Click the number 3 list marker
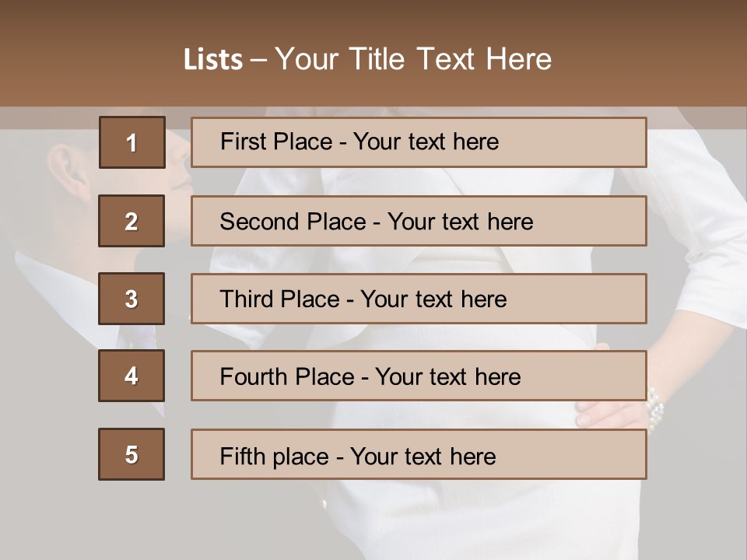The image size is (747, 560). click(x=132, y=299)
